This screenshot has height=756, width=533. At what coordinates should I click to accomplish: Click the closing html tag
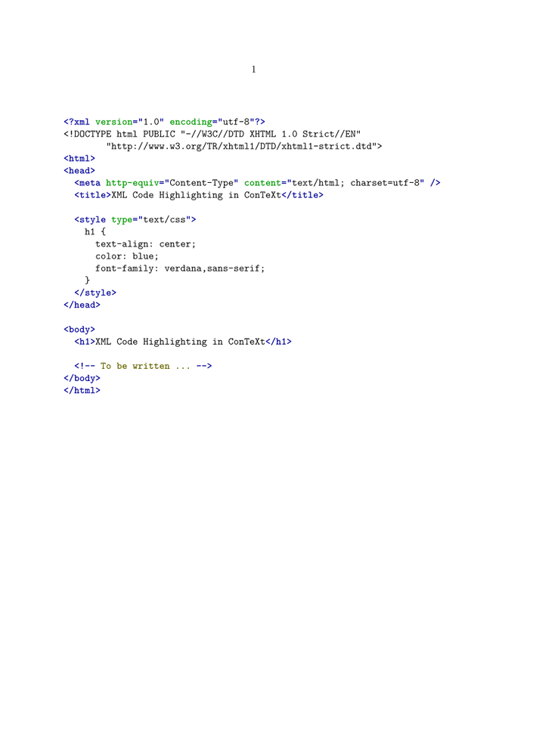pos(82,391)
